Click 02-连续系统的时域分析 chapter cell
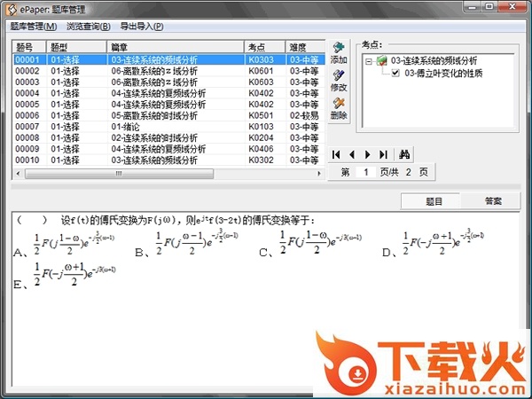 [154, 137]
